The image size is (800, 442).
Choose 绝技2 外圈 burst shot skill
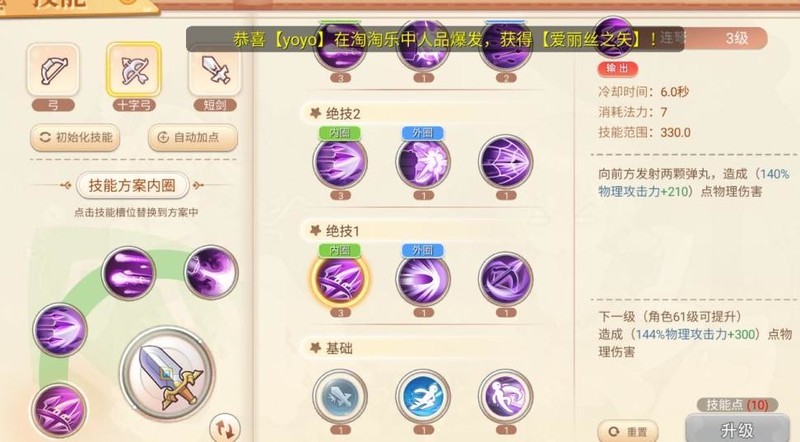coord(423,162)
